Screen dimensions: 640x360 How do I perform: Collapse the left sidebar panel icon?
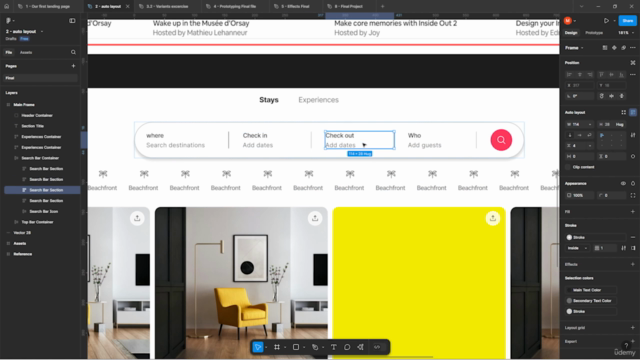(x=72, y=20)
